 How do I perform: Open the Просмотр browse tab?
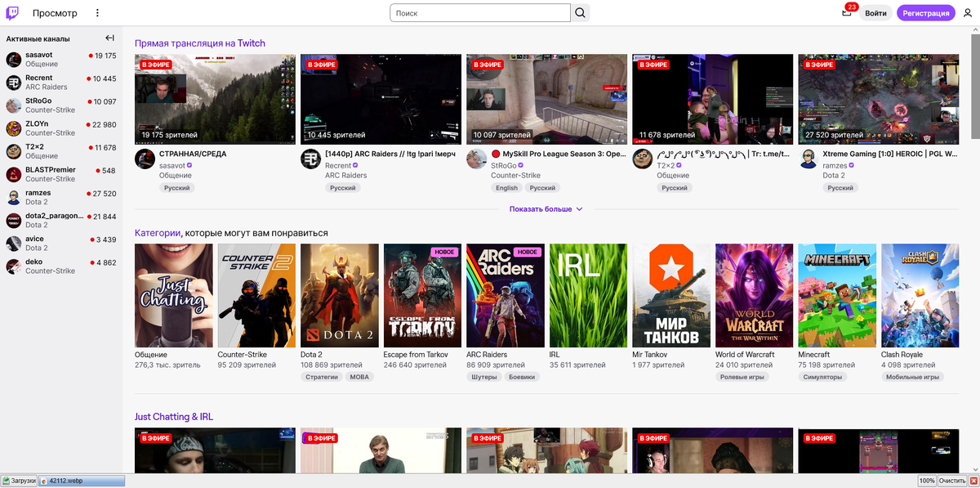click(x=55, y=13)
